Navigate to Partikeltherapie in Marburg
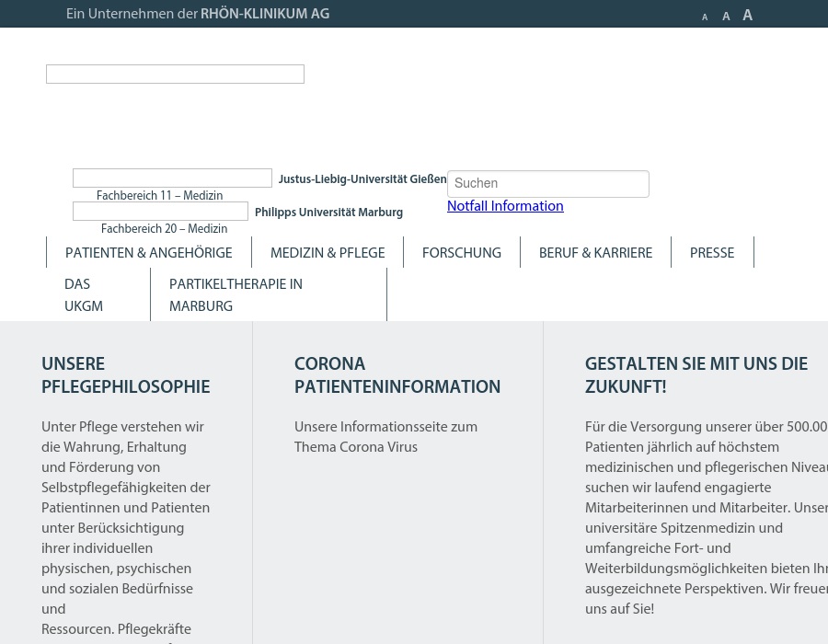Image resolution: width=828 pixels, height=644 pixels. click(x=236, y=295)
